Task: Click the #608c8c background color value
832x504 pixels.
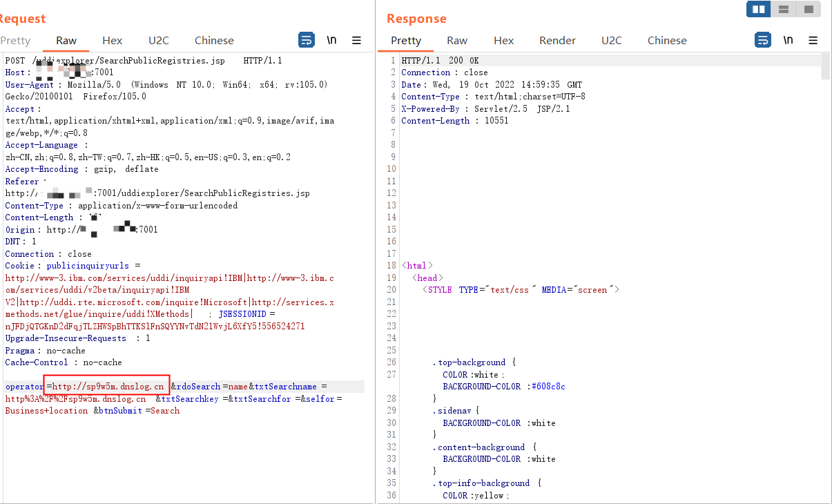Action: pos(548,387)
